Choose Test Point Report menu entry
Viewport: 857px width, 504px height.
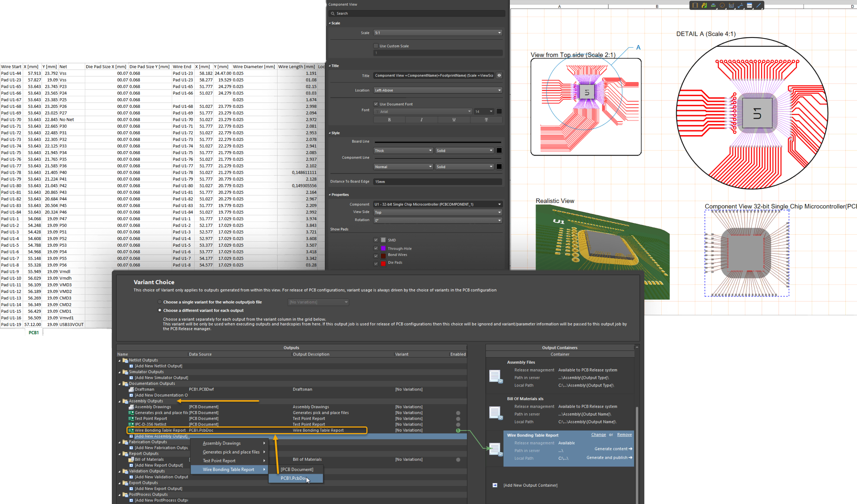pos(219,461)
